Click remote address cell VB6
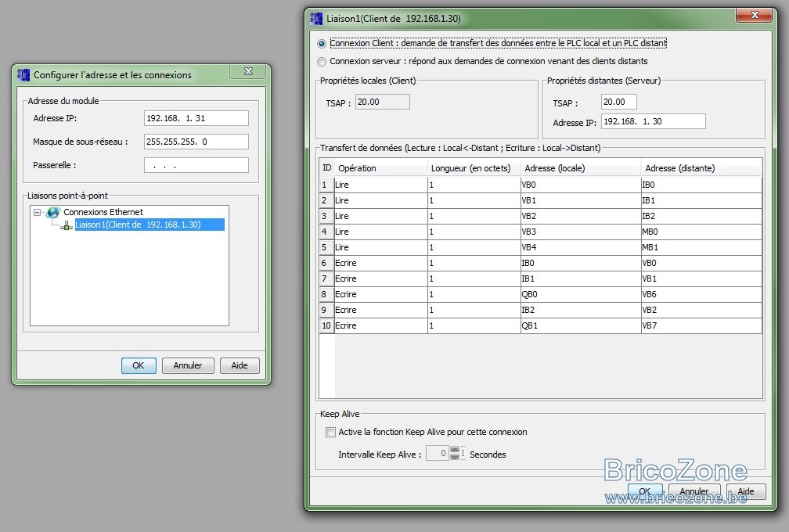The image size is (789, 532). (x=701, y=294)
